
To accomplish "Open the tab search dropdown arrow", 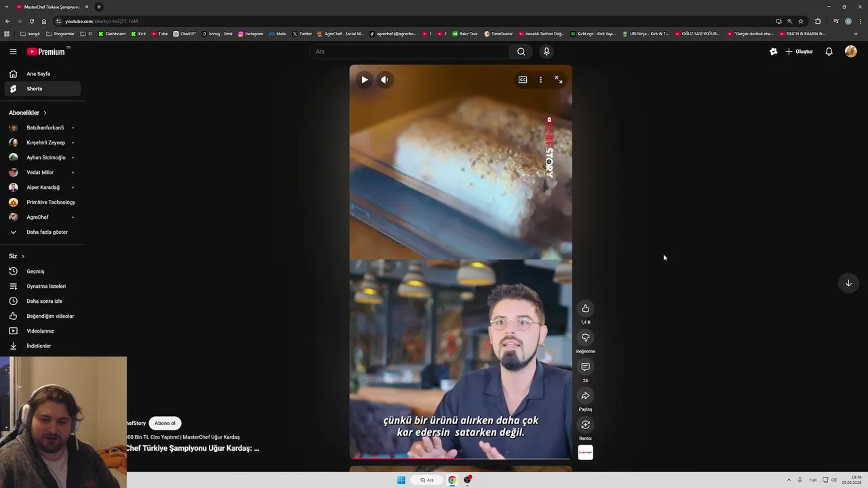I will pos(5,7).
